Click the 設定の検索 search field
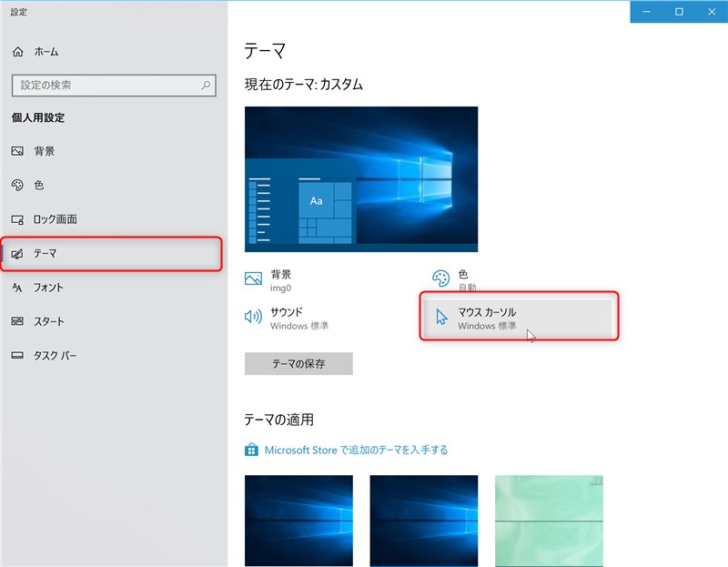 click(x=114, y=86)
